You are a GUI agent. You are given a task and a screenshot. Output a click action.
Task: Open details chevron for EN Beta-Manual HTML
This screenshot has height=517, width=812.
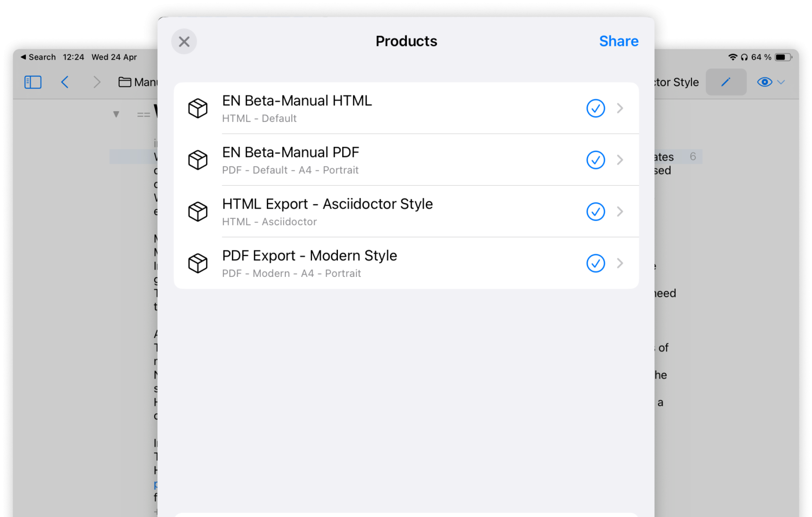coord(620,108)
